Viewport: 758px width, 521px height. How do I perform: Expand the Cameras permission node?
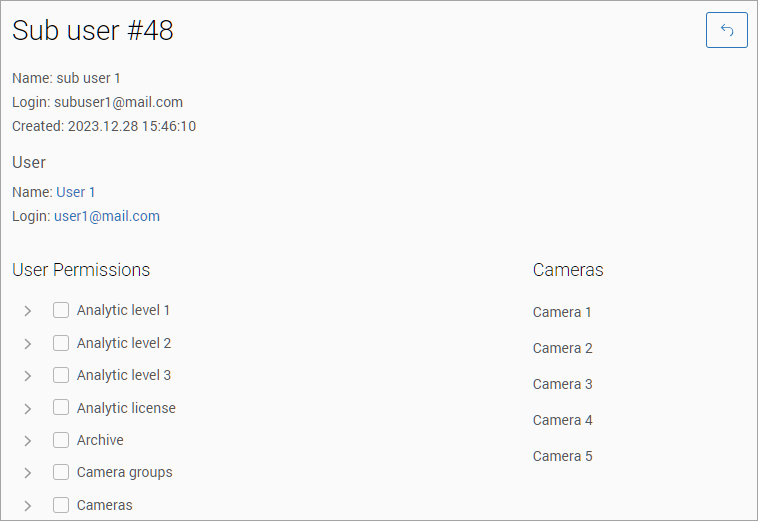[28, 506]
